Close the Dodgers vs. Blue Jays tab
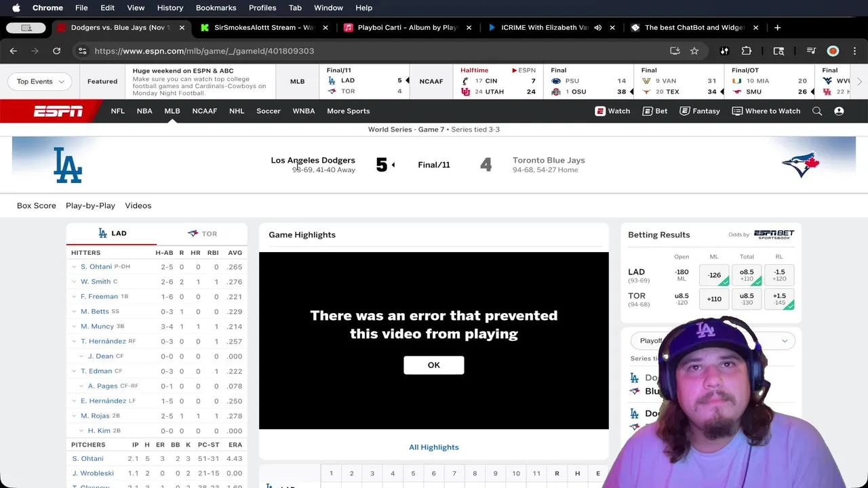The width and height of the screenshot is (868, 488). pos(182,28)
